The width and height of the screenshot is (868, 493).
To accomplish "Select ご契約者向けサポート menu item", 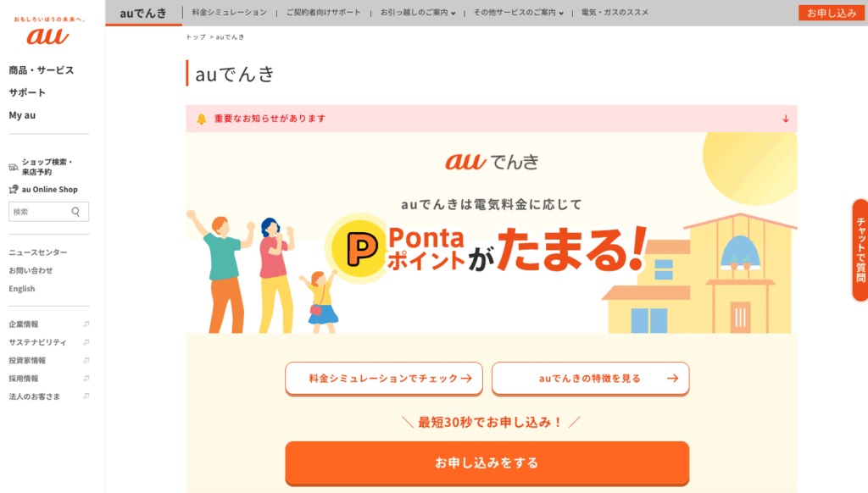I will (x=323, y=13).
